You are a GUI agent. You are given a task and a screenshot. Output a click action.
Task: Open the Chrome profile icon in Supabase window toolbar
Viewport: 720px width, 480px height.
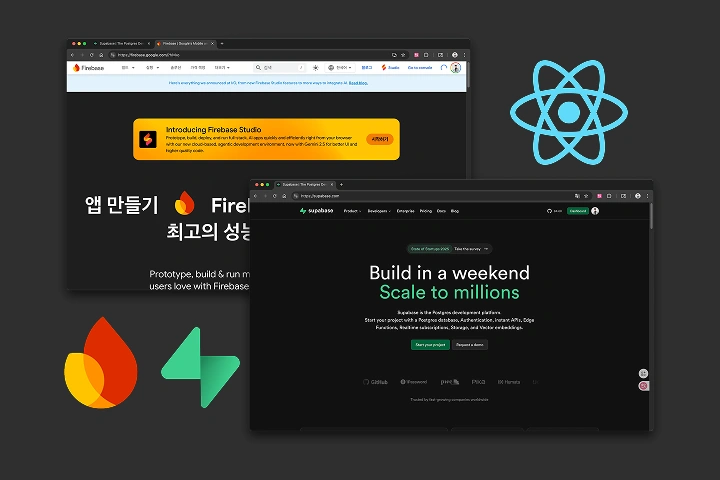(637, 196)
